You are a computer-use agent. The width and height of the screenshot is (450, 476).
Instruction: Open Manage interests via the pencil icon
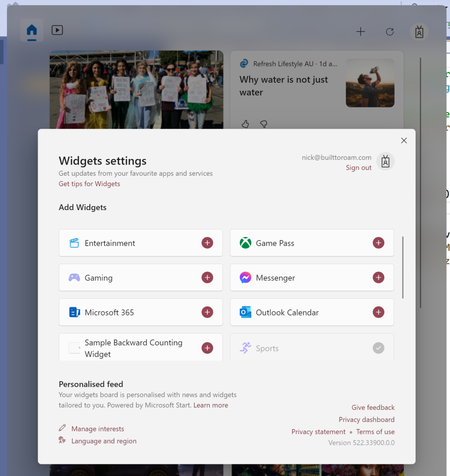click(x=62, y=428)
